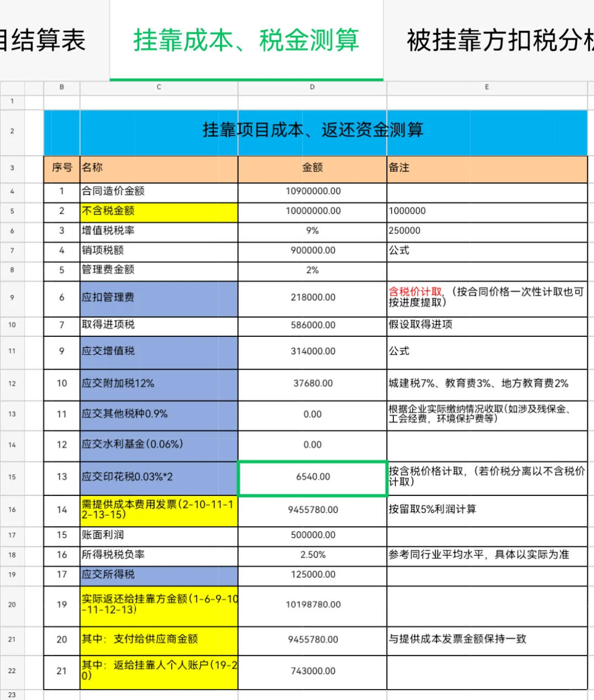The image size is (594, 700).
Task: Select the 应交附加税12% cell
Action: 159,384
